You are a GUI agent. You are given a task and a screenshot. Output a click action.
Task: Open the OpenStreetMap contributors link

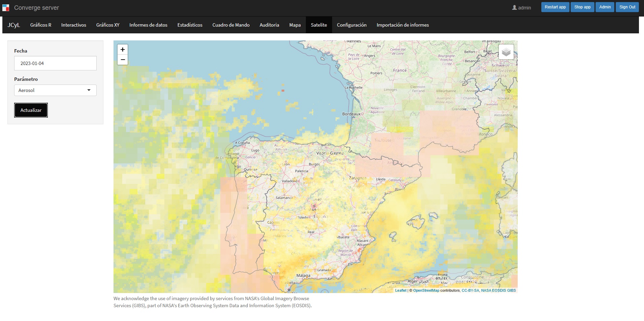[426, 290]
